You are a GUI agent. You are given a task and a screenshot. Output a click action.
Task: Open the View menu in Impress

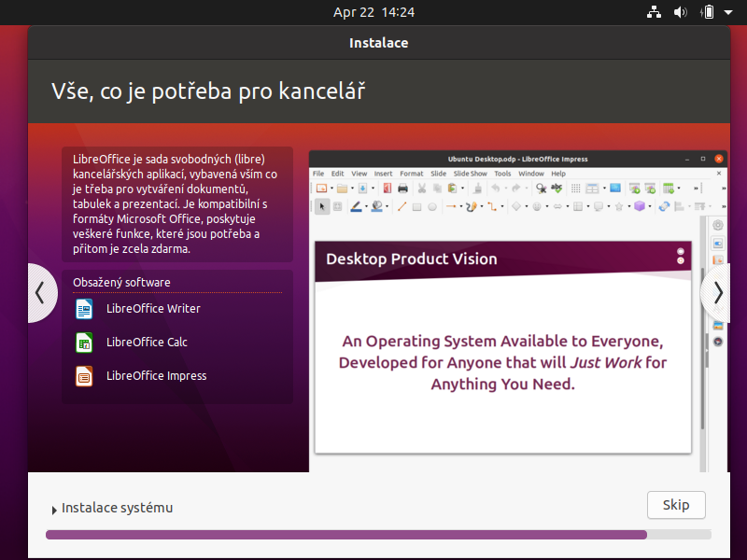click(x=359, y=174)
